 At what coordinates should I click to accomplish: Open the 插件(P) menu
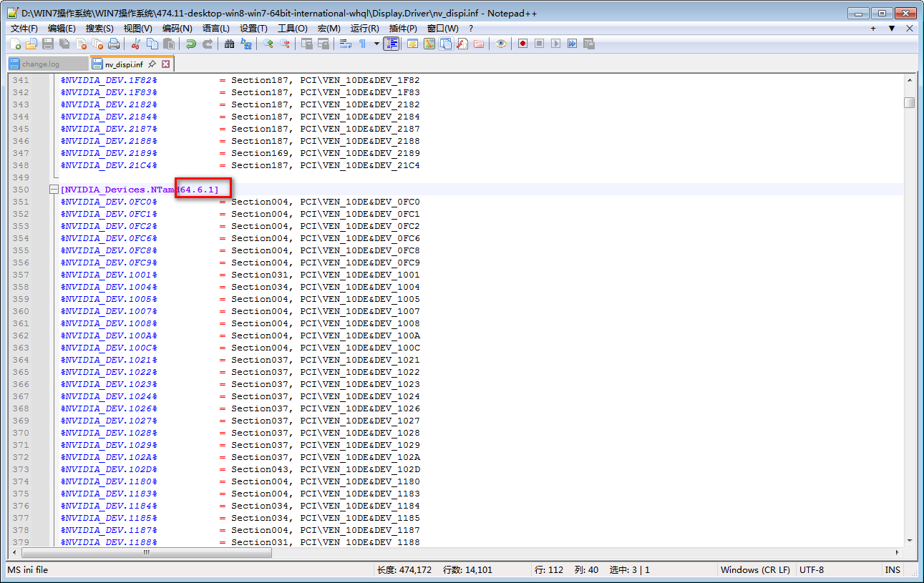click(403, 28)
